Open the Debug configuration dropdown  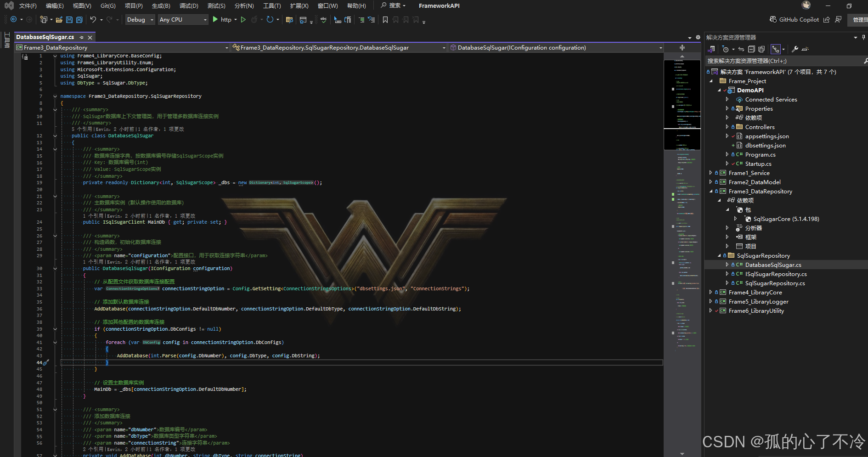click(140, 19)
